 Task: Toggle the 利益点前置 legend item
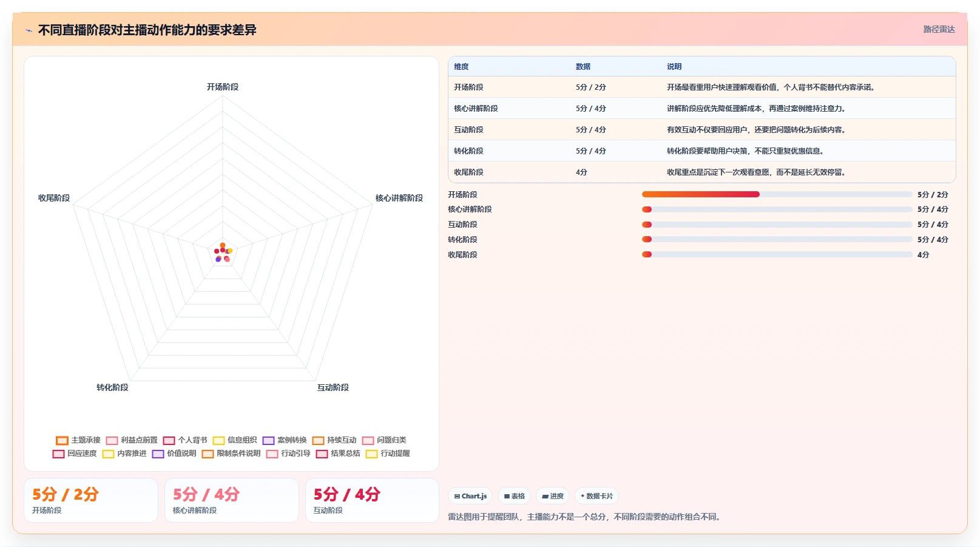pyautogui.click(x=132, y=440)
